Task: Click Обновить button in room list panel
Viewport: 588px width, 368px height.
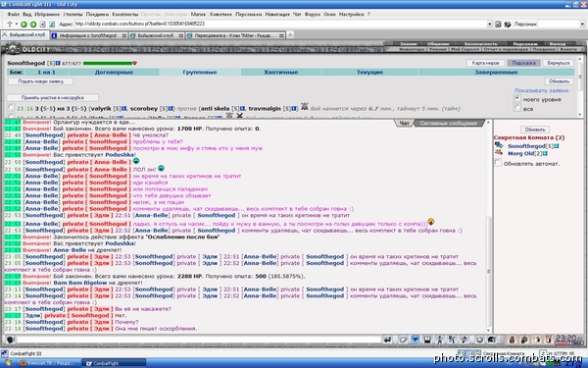Action: click(x=535, y=130)
